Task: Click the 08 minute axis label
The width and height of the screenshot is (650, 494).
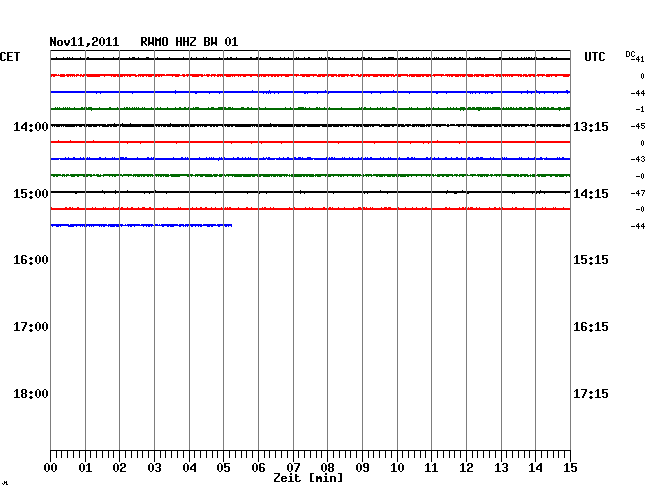Action: click(x=327, y=467)
